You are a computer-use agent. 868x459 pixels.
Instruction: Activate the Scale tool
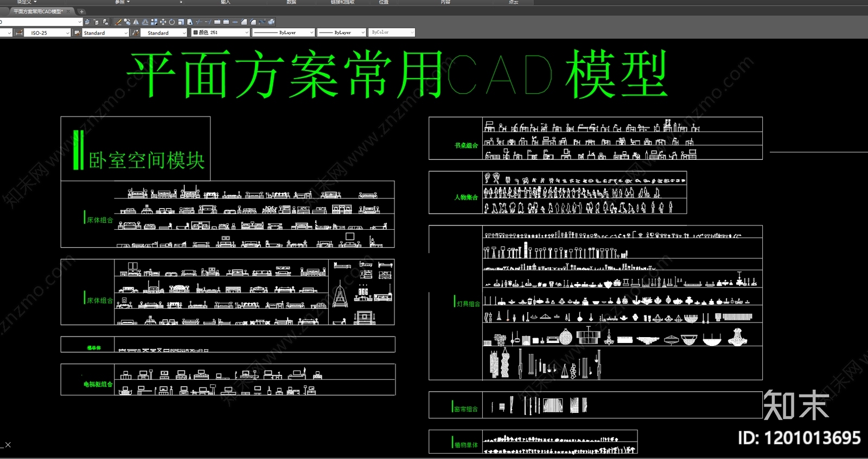point(181,22)
